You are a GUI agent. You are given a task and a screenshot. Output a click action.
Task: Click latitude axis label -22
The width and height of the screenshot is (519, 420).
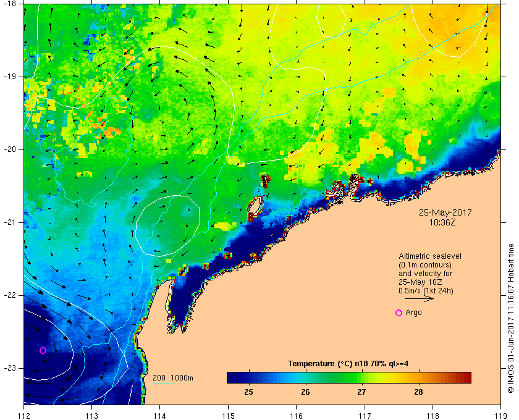pyautogui.click(x=9, y=295)
